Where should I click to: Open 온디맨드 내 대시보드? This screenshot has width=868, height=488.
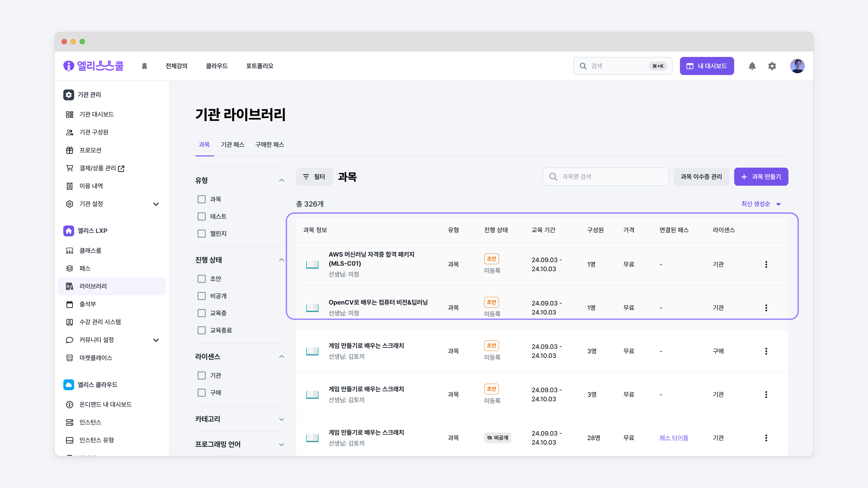pyautogui.click(x=112, y=404)
